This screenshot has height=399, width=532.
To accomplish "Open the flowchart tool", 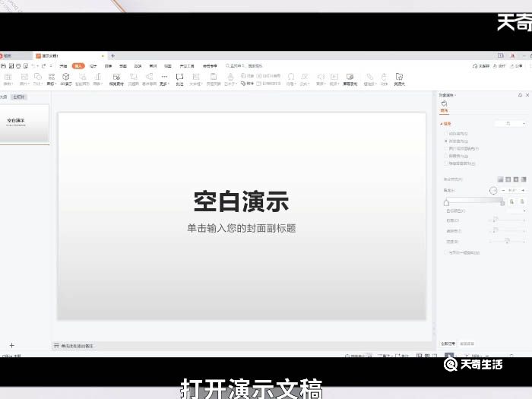I will coord(134,79).
